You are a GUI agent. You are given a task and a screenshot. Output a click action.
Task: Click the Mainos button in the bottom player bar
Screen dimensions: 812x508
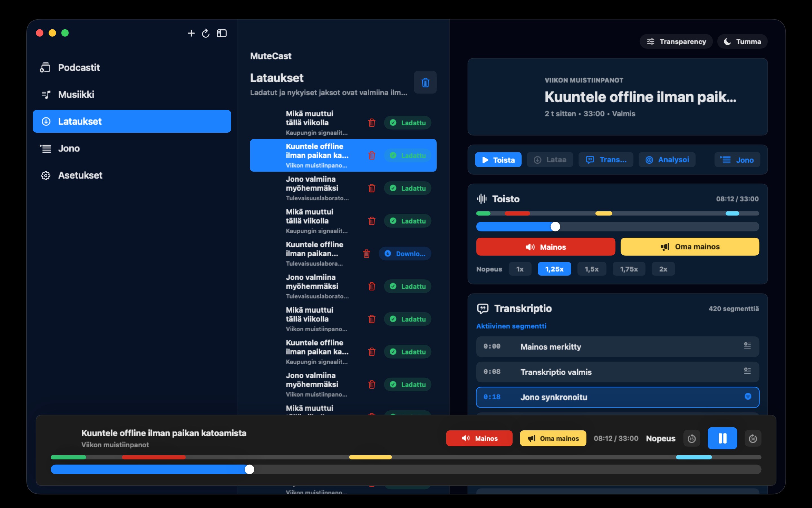479,438
